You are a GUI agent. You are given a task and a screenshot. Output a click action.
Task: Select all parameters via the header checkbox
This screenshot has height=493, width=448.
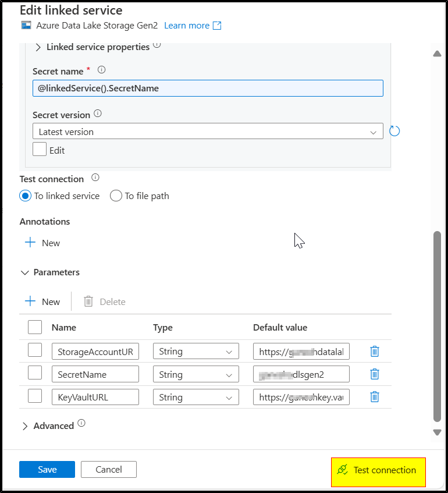pyautogui.click(x=35, y=327)
